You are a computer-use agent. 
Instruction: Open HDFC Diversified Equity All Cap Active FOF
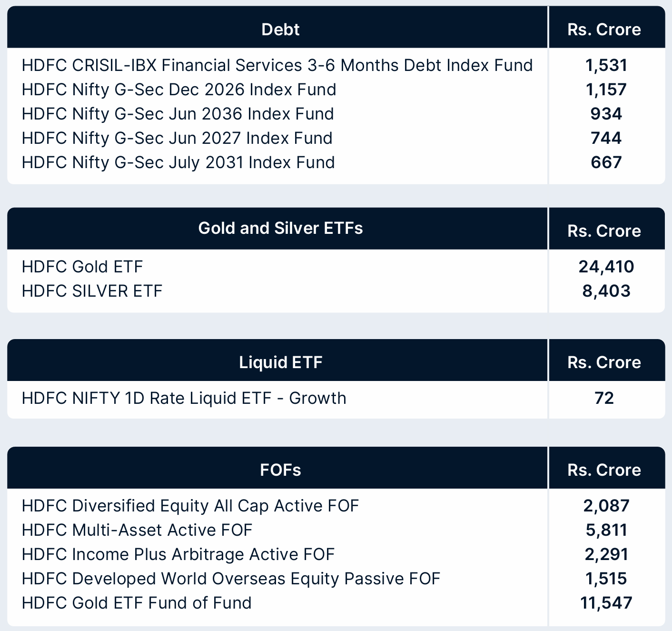coord(190,506)
